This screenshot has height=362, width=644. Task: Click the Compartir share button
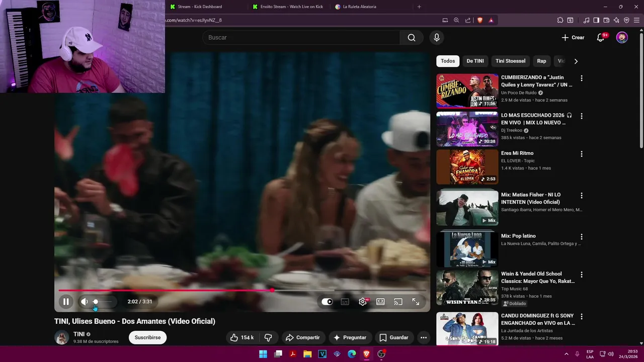tap(303, 337)
